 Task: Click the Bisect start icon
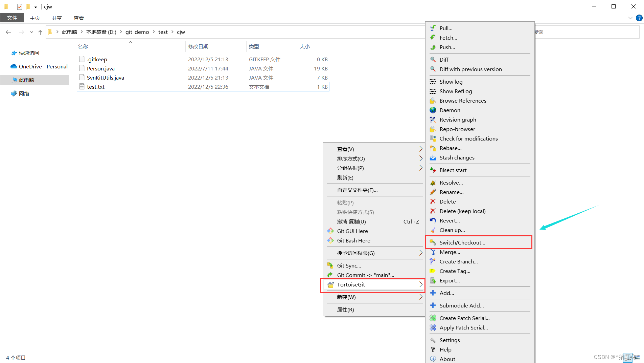[433, 170]
